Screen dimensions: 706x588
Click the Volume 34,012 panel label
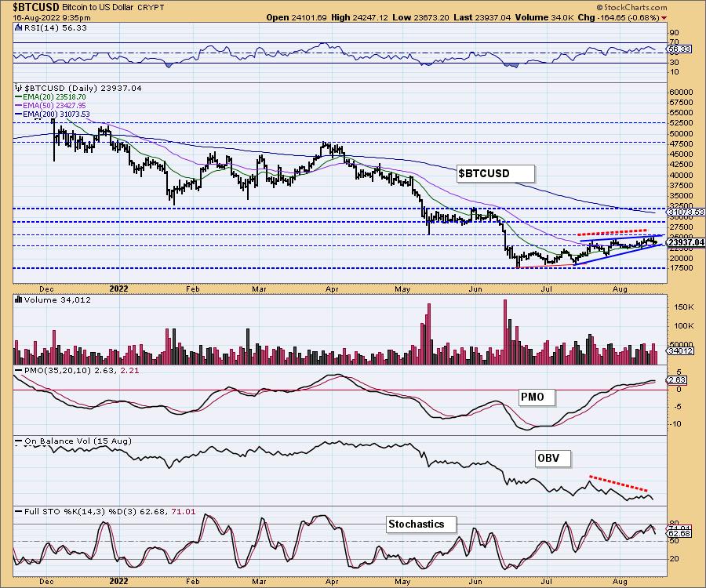(57, 299)
